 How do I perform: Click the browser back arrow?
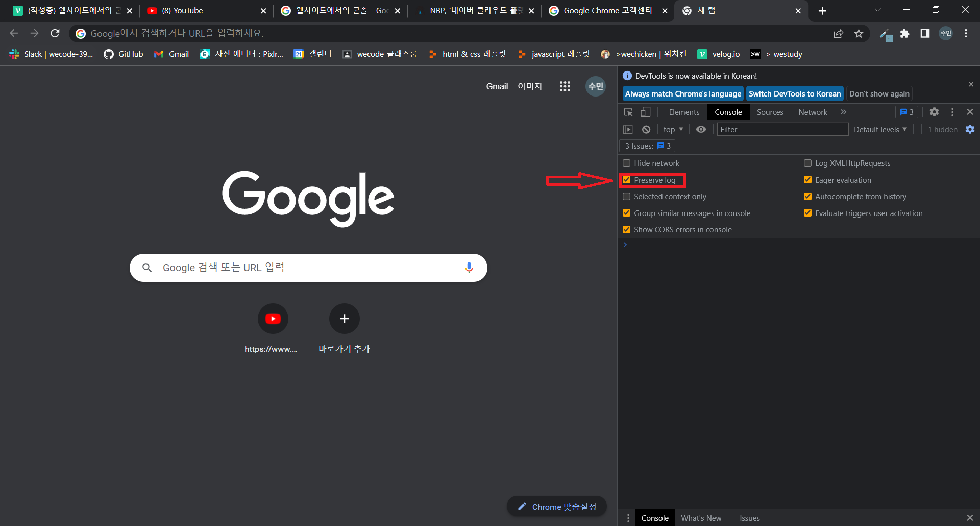pos(14,33)
